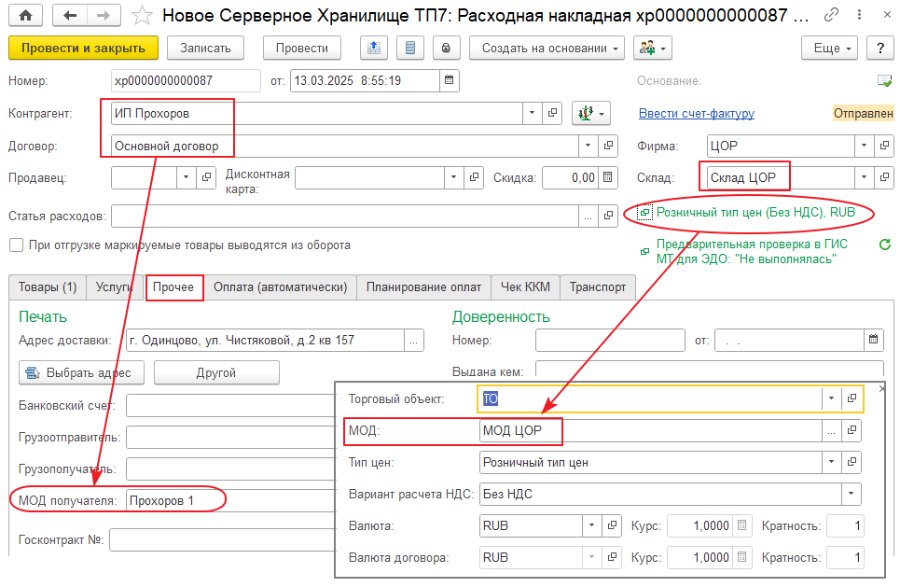Expand the Склад dropdown
The width and height of the screenshot is (900, 587).
click(x=864, y=177)
